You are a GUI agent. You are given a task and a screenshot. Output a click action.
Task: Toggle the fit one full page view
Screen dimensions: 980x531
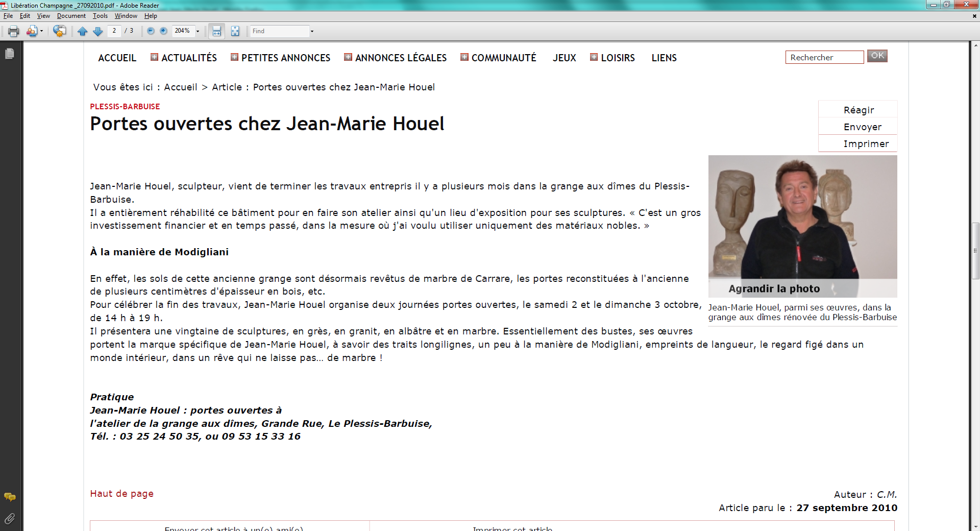(x=235, y=31)
